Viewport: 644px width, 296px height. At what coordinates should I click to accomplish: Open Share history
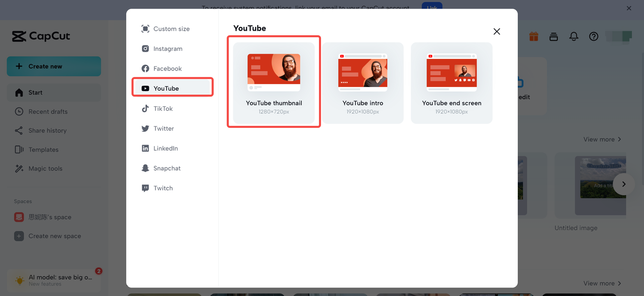pos(54,130)
